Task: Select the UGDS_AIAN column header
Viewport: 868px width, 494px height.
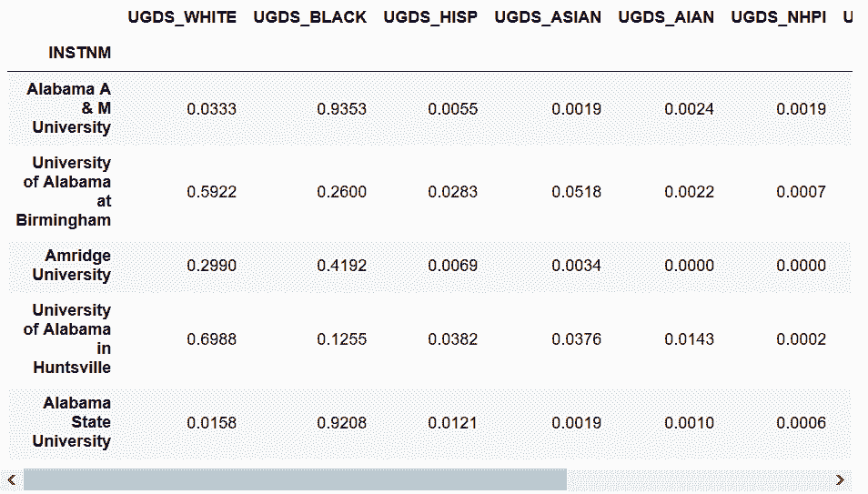Action: pyautogui.click(x=666, y=17)
